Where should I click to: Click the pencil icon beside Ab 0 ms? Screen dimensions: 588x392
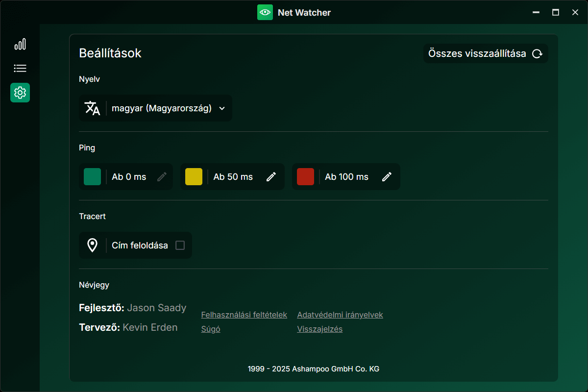tap(161, 176)
